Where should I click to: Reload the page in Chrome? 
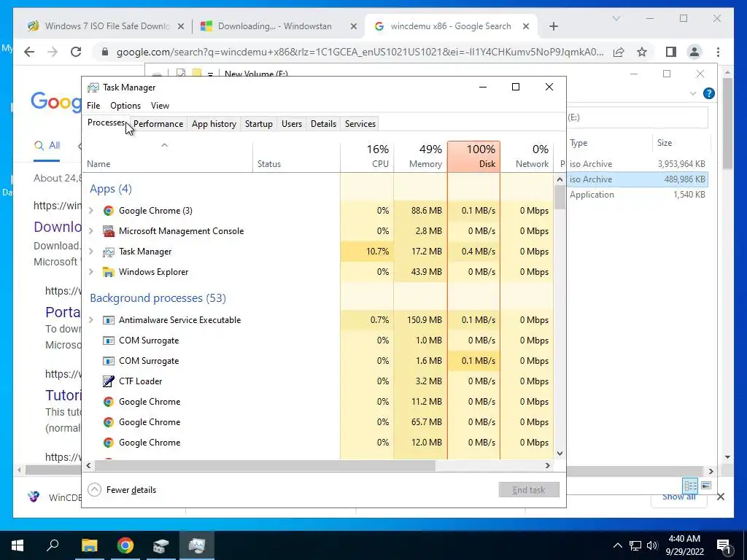pyautogui.click(x=76, y=52)
